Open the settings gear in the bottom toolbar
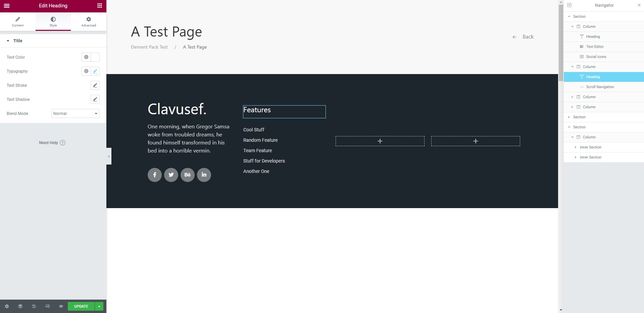The image size is (644, 313). pos(7,306)
